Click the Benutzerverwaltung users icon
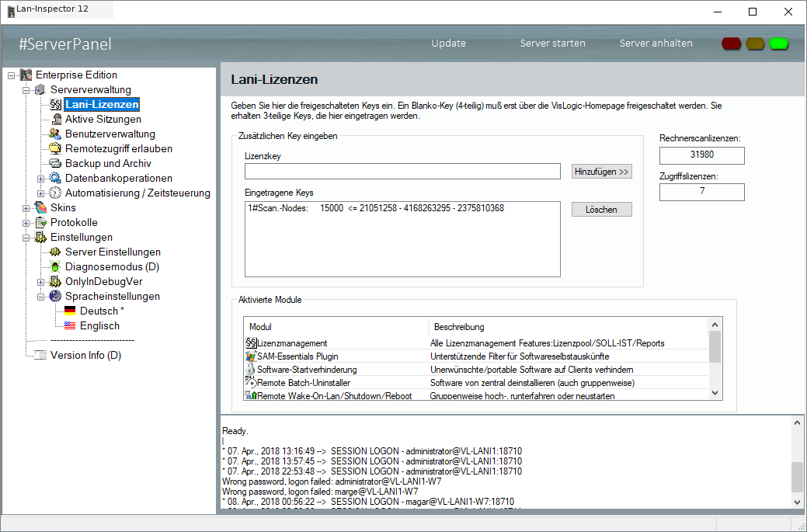The image size is (807, 532). pyautogui.click(x=56, y=134)
